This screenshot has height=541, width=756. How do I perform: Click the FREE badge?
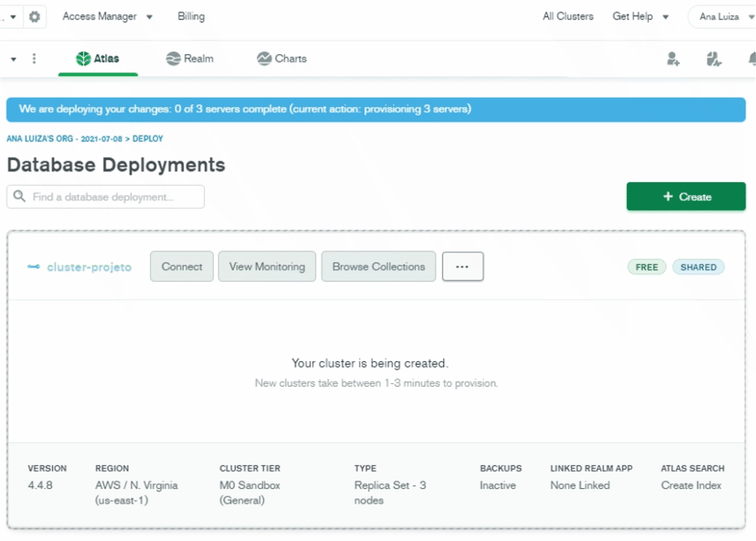click(646, 267)
